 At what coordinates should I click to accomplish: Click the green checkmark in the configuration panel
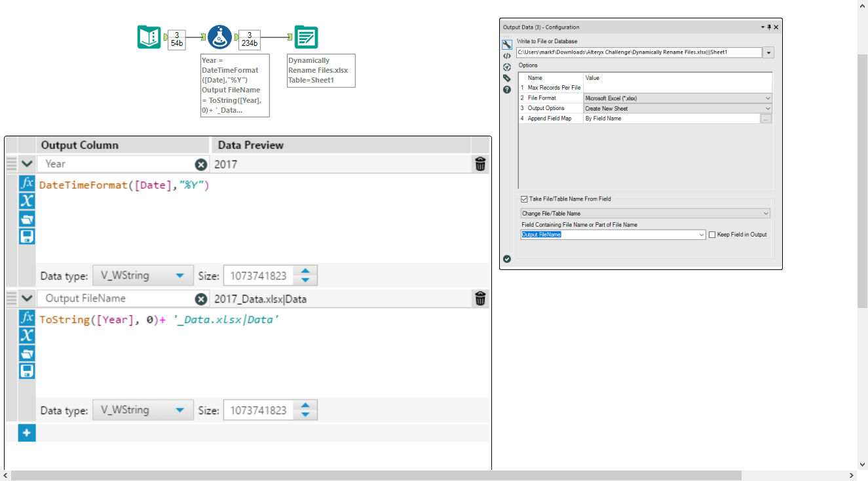click(506, 258)
